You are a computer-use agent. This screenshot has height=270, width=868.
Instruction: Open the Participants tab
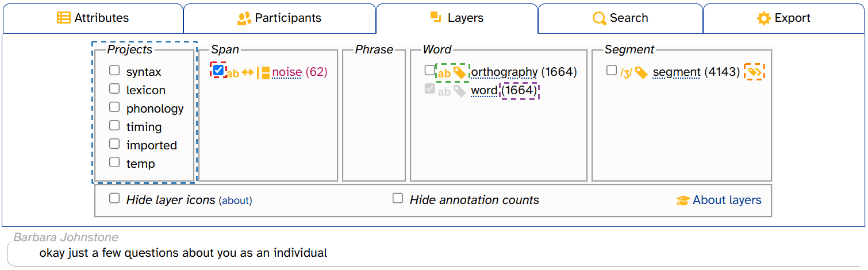(280, 18)
